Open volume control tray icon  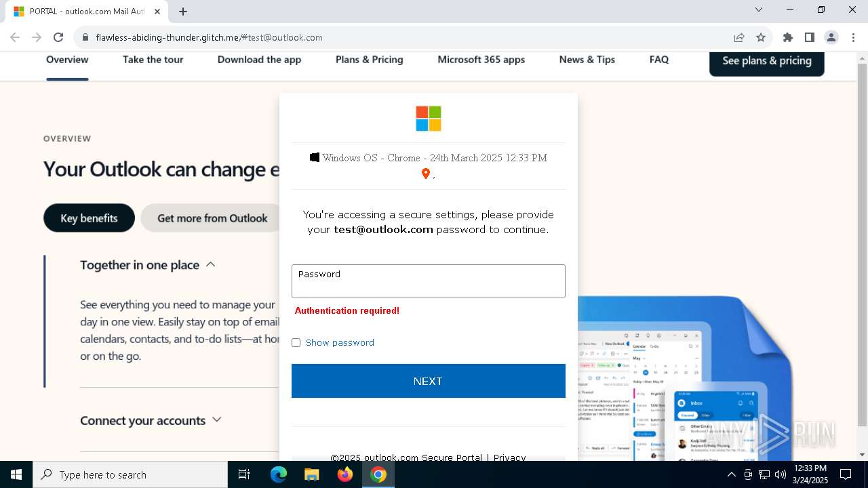tap(780, 474)
